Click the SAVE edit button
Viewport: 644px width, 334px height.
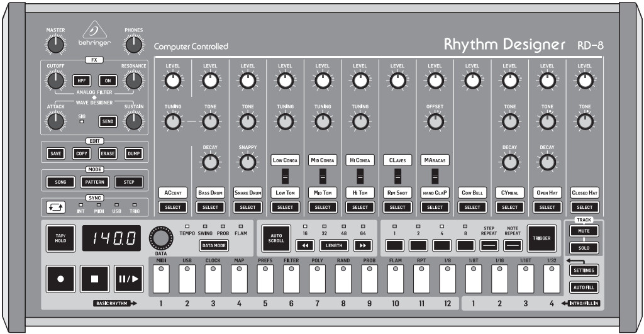click(x=55, y=153)
